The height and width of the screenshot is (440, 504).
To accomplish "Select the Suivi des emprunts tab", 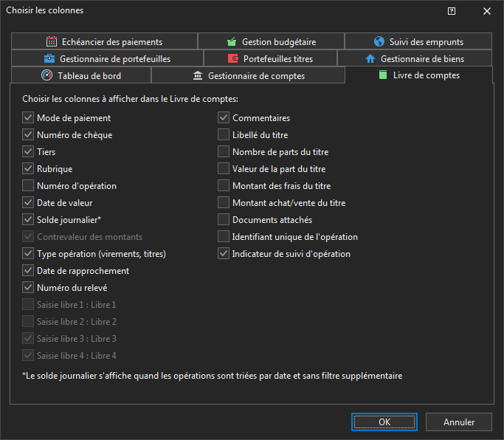I will (x=418, y=41).
